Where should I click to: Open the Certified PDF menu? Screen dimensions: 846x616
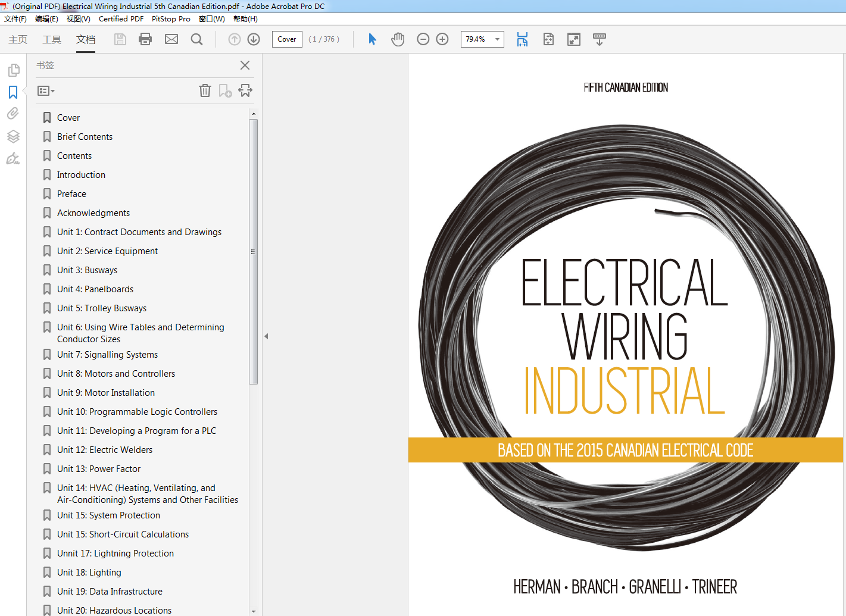[x=121, y=19]
